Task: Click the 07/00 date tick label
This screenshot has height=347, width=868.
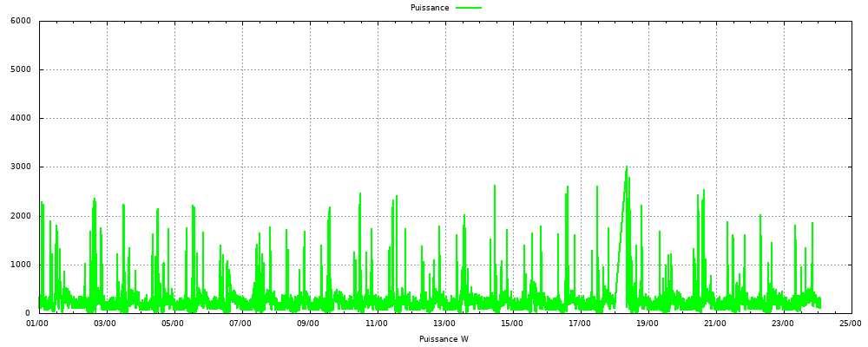Action: [x=240, y=324]
